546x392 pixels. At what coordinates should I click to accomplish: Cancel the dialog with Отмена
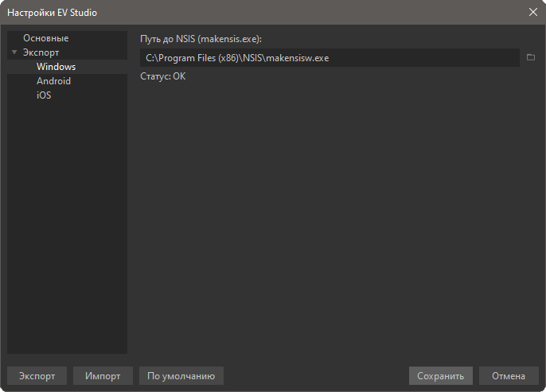[x=509, y=376]
